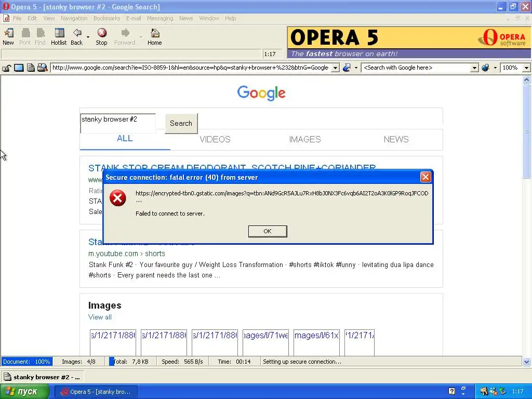
Task: Click the system tray clock 1:17
Action: (517, 391)
